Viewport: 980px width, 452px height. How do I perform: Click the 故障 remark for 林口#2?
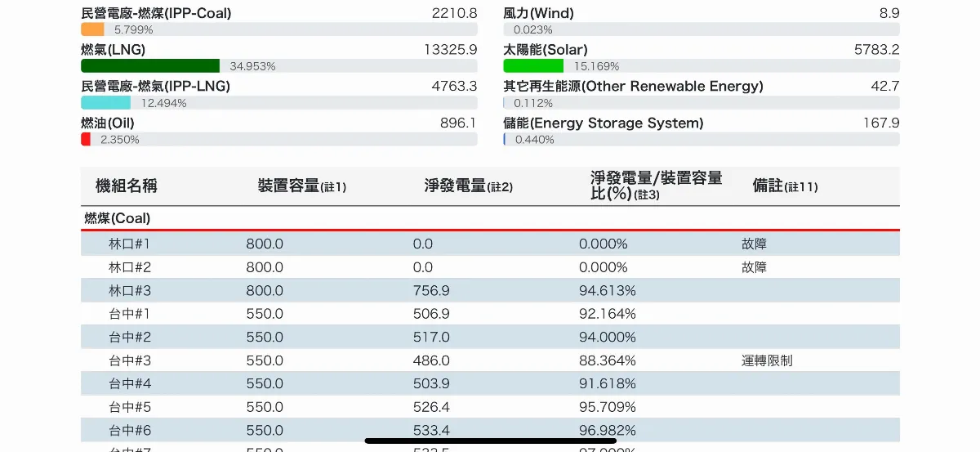coord(755,267)
